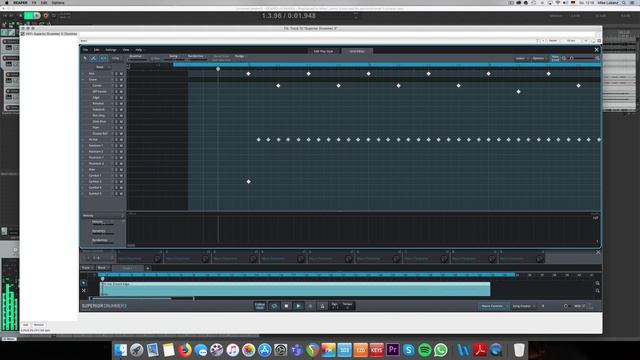Open the Show dropdown above instrument list
Image resolution: width=640 pixels, height=360 pixels.
tap(103, 67)
